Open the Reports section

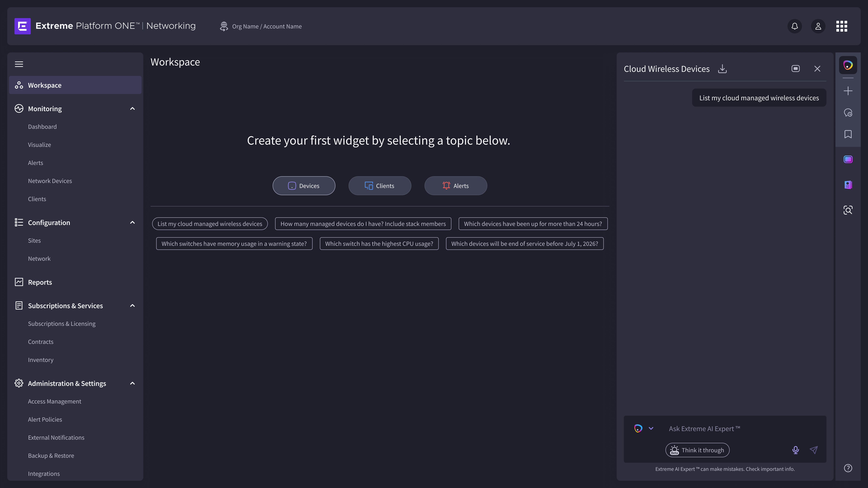pos(40,282)
